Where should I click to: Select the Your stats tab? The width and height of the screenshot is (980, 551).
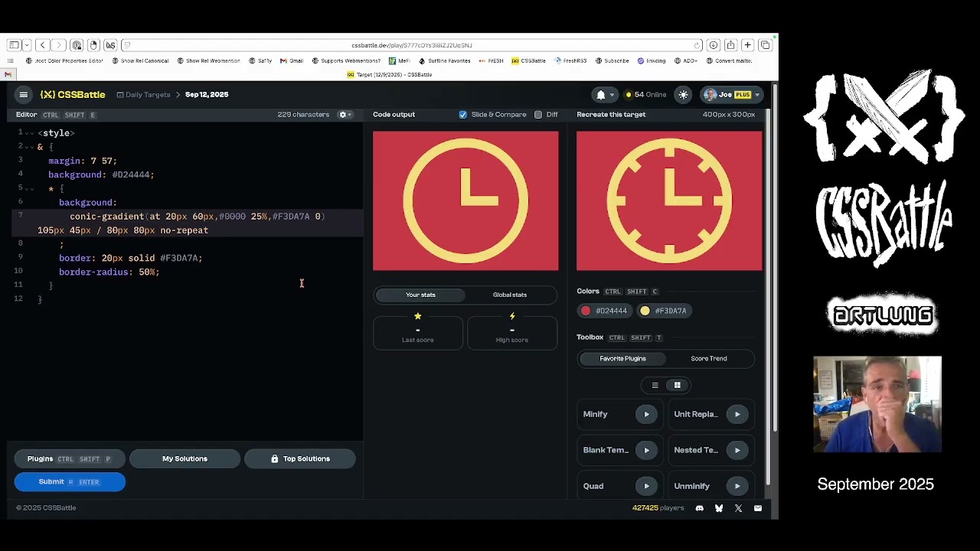click(x=420, y=295)
